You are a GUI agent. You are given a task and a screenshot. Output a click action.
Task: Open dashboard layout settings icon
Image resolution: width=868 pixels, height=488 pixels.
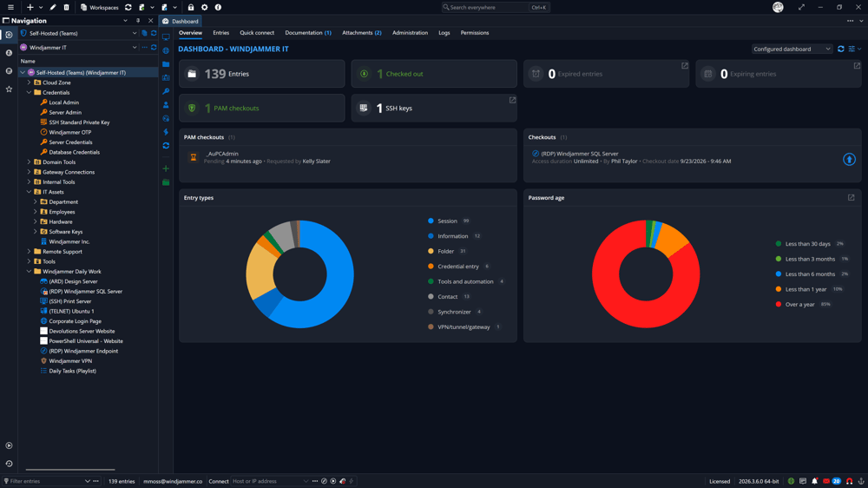[852, 49]
